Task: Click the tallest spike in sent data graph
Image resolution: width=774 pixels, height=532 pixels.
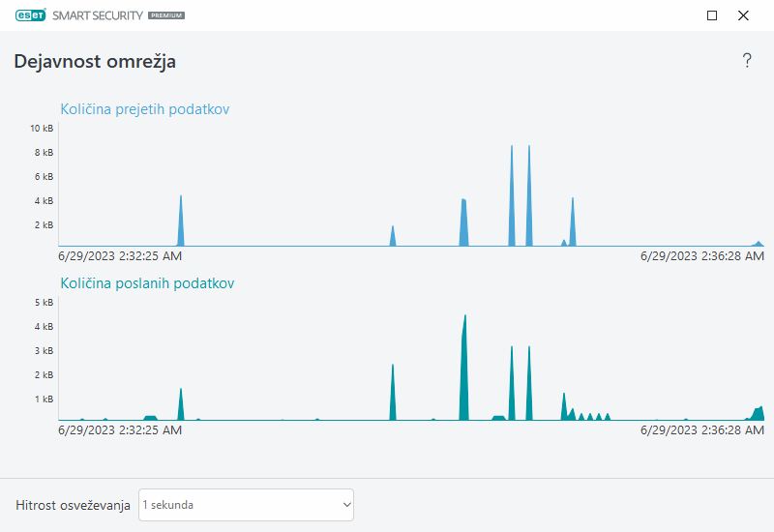Action: 465,368
